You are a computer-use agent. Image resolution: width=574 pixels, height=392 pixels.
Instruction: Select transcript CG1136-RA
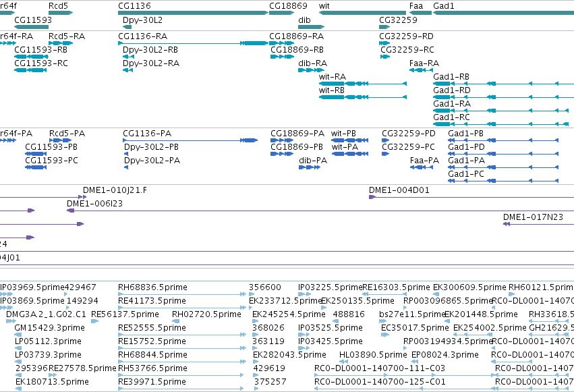[193, 43]
